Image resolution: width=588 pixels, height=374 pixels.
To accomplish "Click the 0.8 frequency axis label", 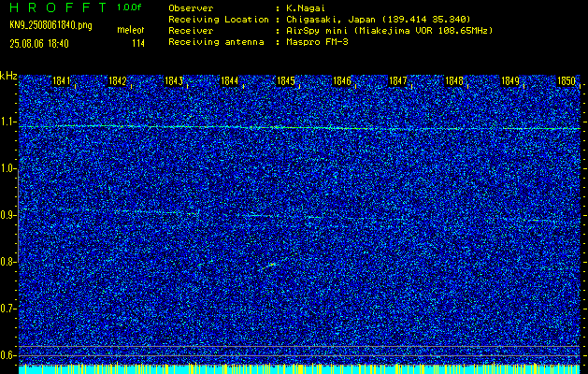I will (x=7, y=262).
